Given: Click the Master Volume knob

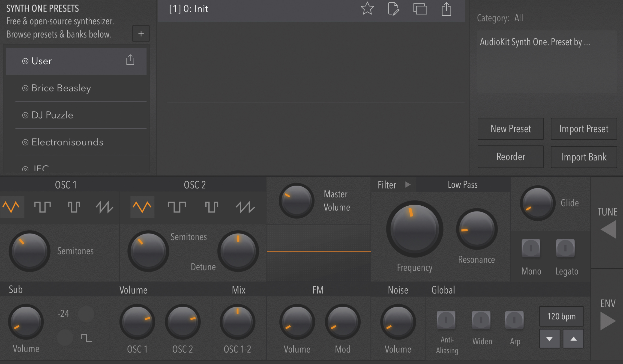Looking at the screenshot, I should coord(297,201).
